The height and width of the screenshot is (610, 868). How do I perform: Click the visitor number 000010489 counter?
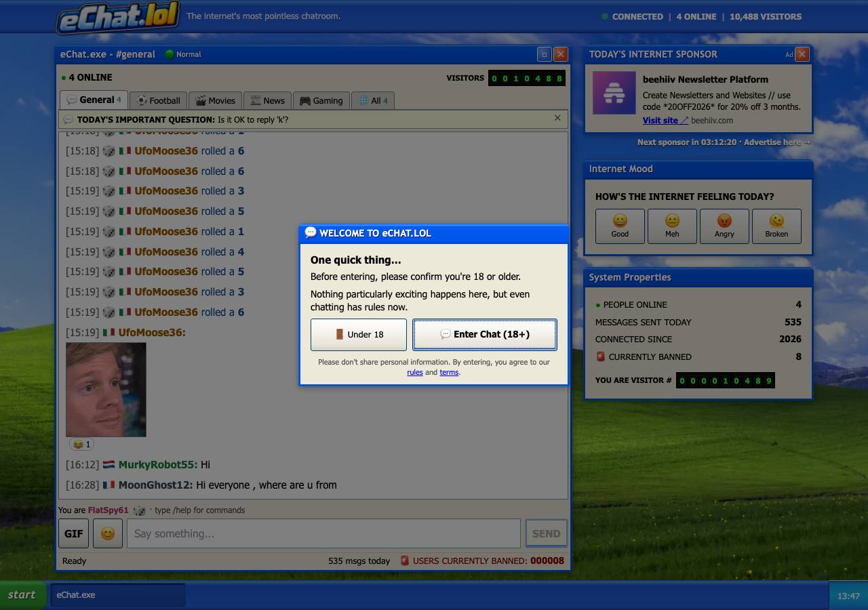click(725, 380)
